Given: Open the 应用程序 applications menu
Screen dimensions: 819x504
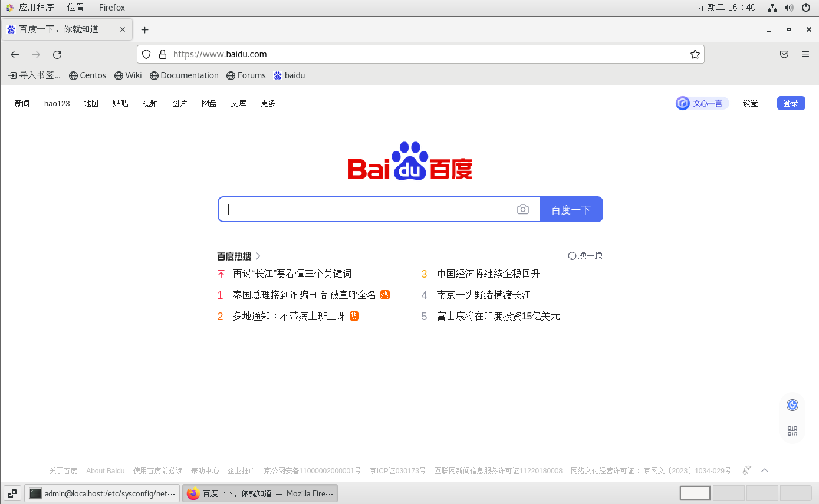Looking at the screenshot, I should click(x=35, y=8).
